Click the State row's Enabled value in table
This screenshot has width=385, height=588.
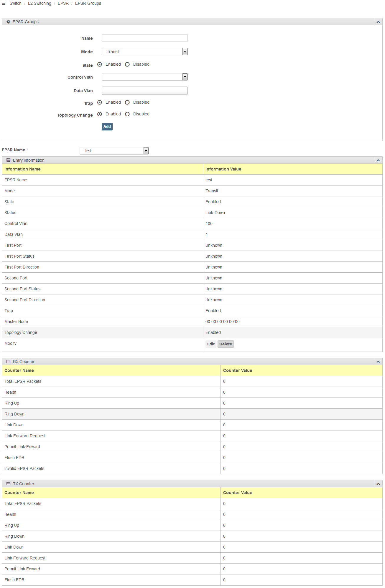(x=213, y=202)
